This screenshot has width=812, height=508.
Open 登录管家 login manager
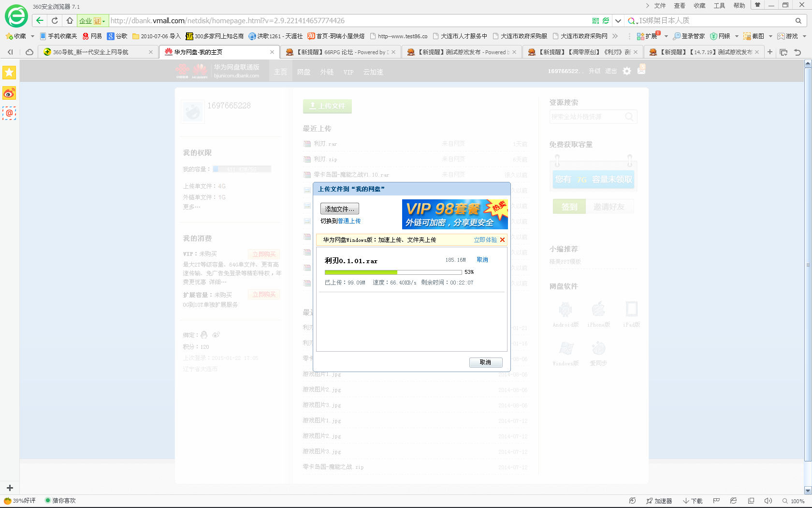click(x=689, y=36)
